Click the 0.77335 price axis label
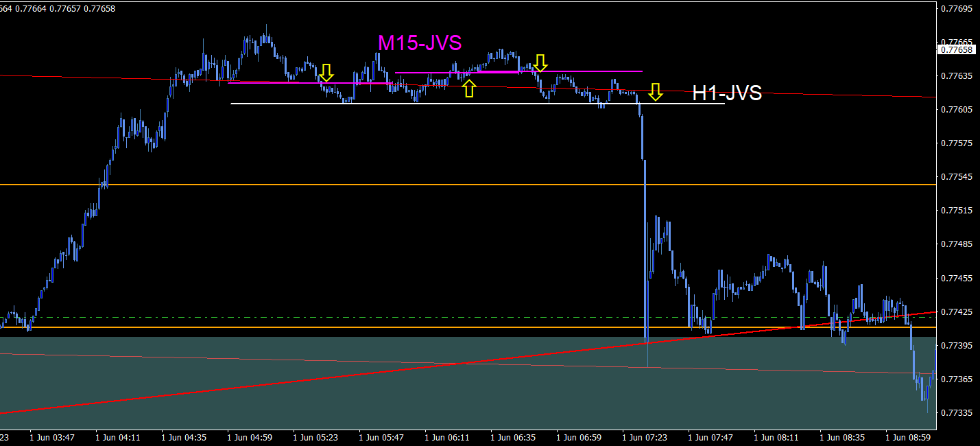 [958, 413]
